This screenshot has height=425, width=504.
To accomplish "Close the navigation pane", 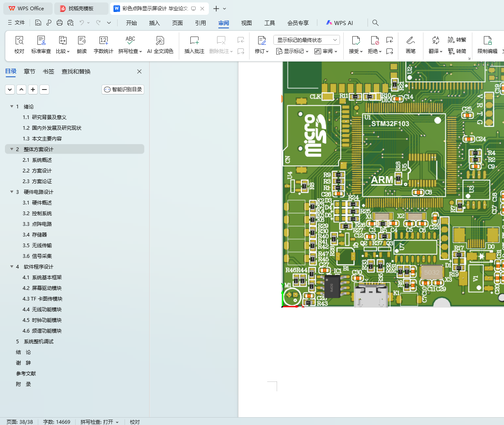I will click(139, 71).
